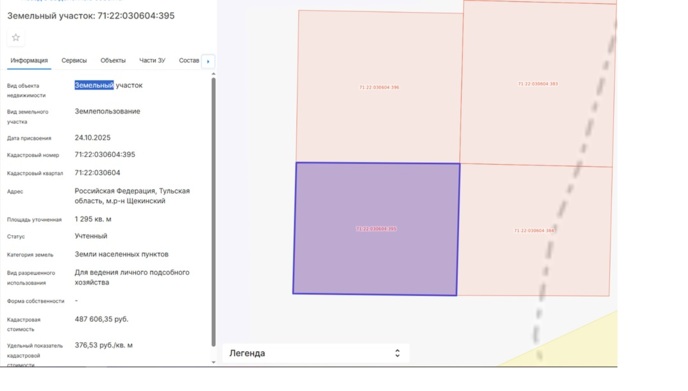Select parcel 71:22:030604:396 on the map
The height and width of the screenshot is (391, 688).
(x=379, y=87)
